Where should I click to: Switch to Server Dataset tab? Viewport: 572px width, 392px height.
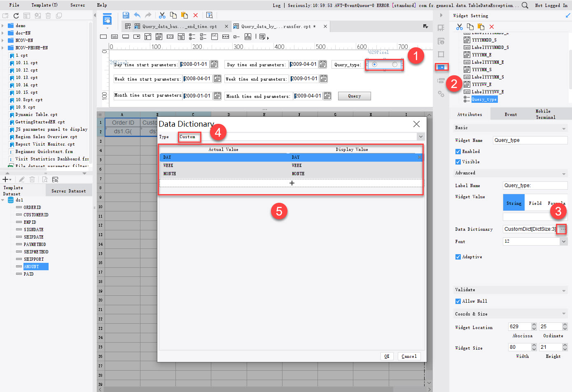click(69, 191)
